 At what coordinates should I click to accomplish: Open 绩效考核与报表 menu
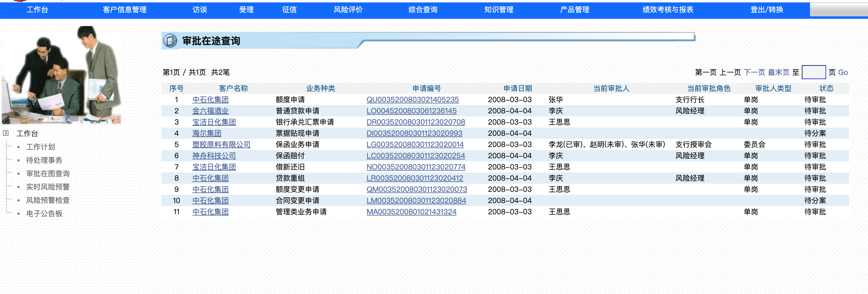click(x=668, y=10)
